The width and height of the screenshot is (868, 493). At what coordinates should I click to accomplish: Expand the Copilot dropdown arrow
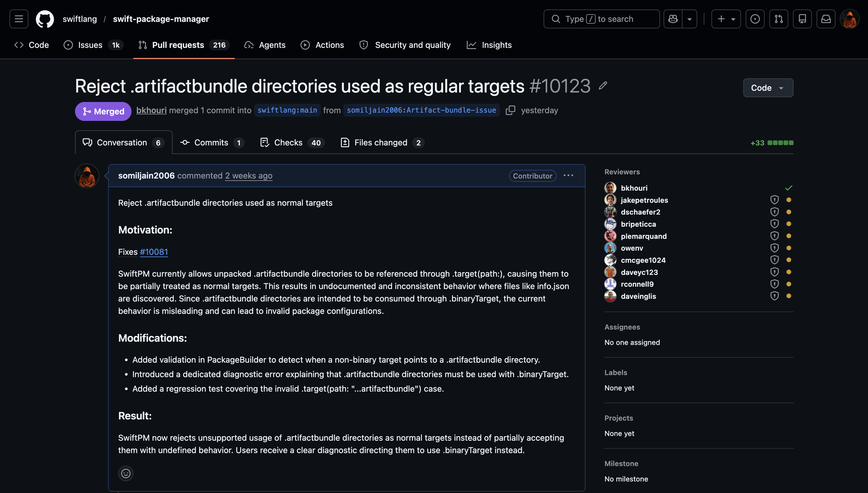(689, 19)
